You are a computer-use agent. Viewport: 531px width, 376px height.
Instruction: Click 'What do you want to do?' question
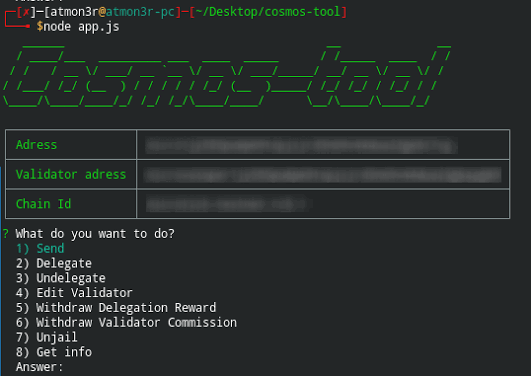95,234
